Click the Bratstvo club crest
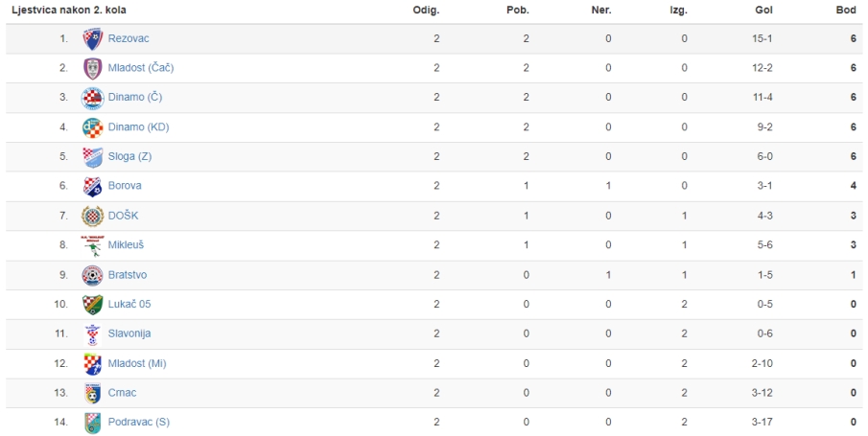This screenshot has width=868, height=436. click(x=92, y=275)
